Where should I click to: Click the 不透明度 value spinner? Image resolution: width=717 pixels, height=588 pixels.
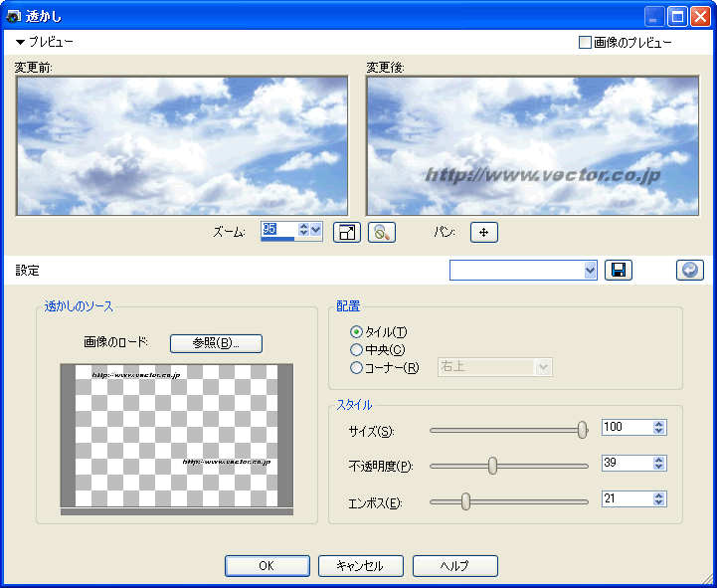tap(659, 463)
